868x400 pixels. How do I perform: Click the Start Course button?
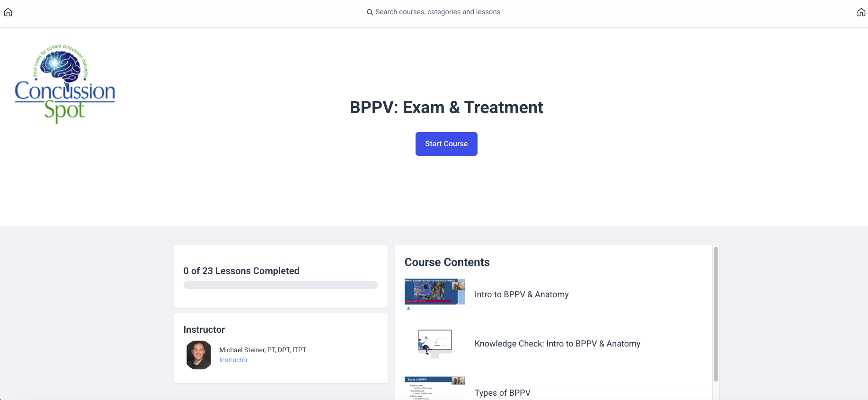(x=446, y=144)
